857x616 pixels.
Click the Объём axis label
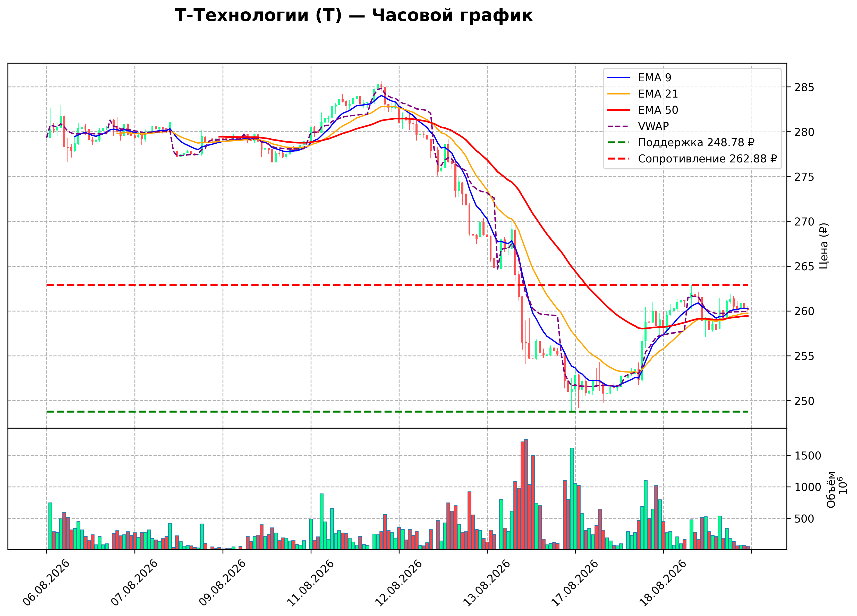click(x=831, y=489)
